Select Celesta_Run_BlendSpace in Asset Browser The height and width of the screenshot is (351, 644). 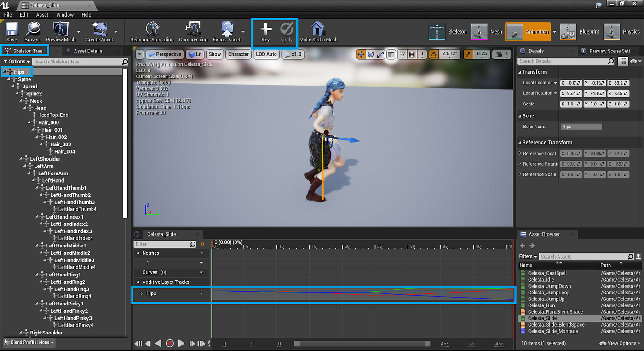[x=555, y=312]
